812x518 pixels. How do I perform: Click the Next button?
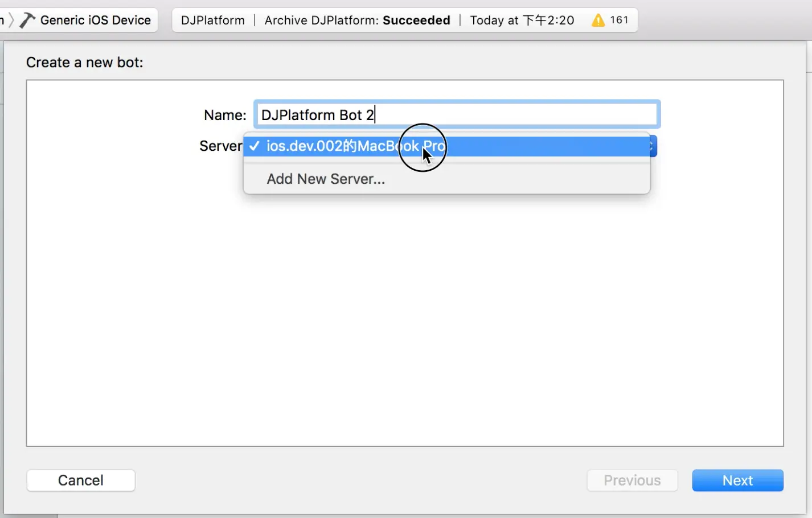pyautogui.click(x=737, y=480)
